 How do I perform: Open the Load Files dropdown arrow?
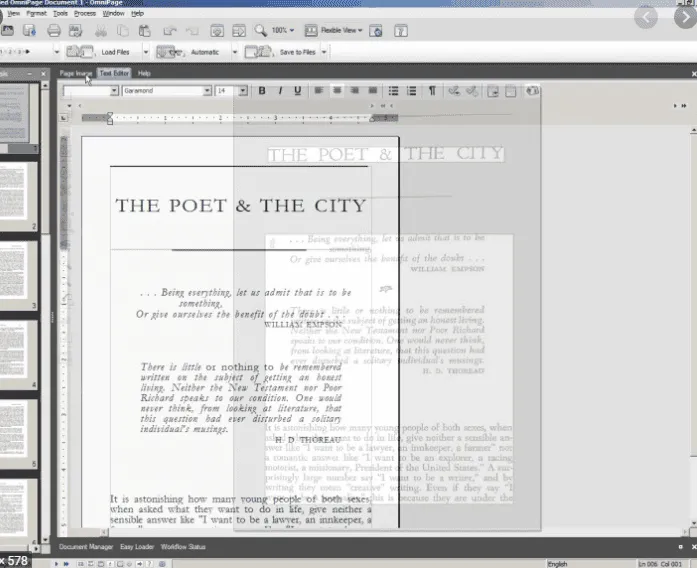pos(146,52)
